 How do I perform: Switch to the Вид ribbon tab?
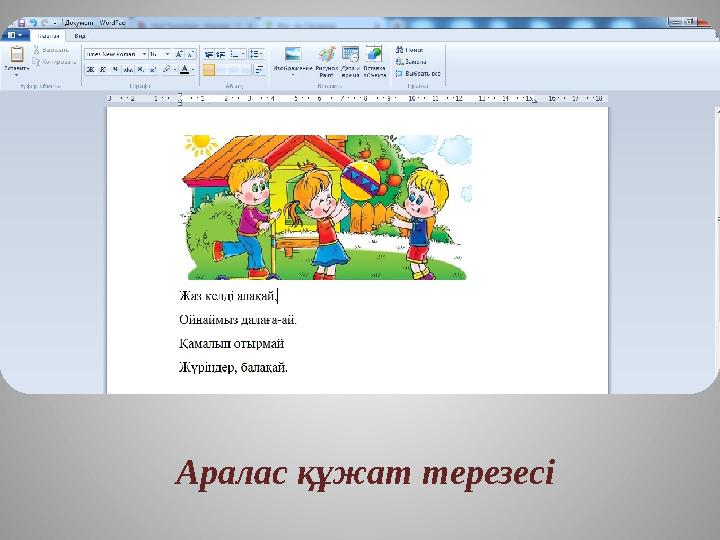pos(80,36)
